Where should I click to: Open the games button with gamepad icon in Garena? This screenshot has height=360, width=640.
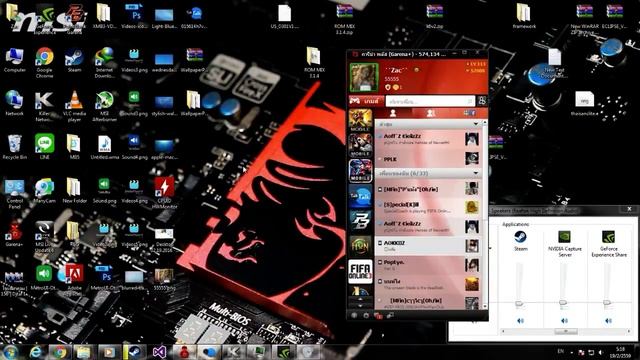click(x=367, y=101)
